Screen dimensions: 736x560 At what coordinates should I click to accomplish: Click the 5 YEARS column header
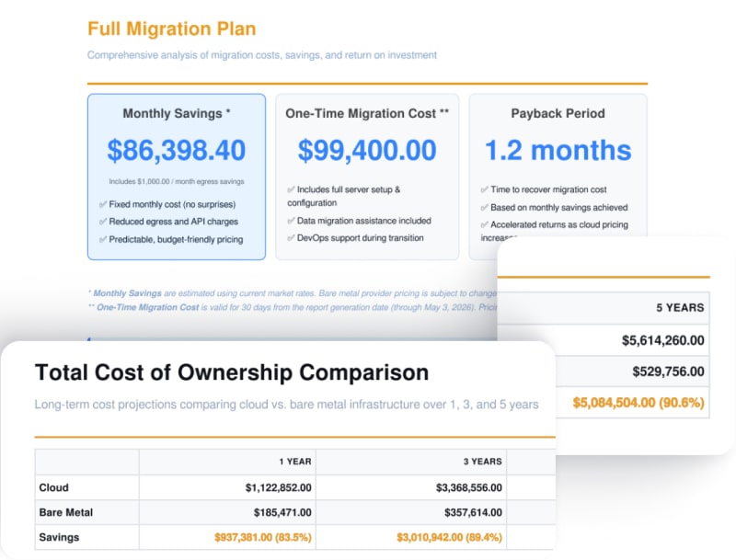(x=680, y=308)
